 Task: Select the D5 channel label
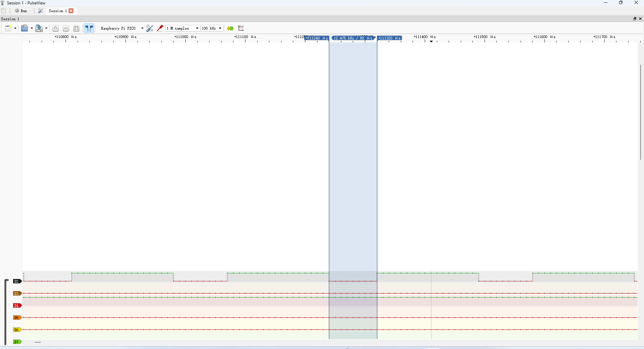pyautogui.click(x=17, y=318)
